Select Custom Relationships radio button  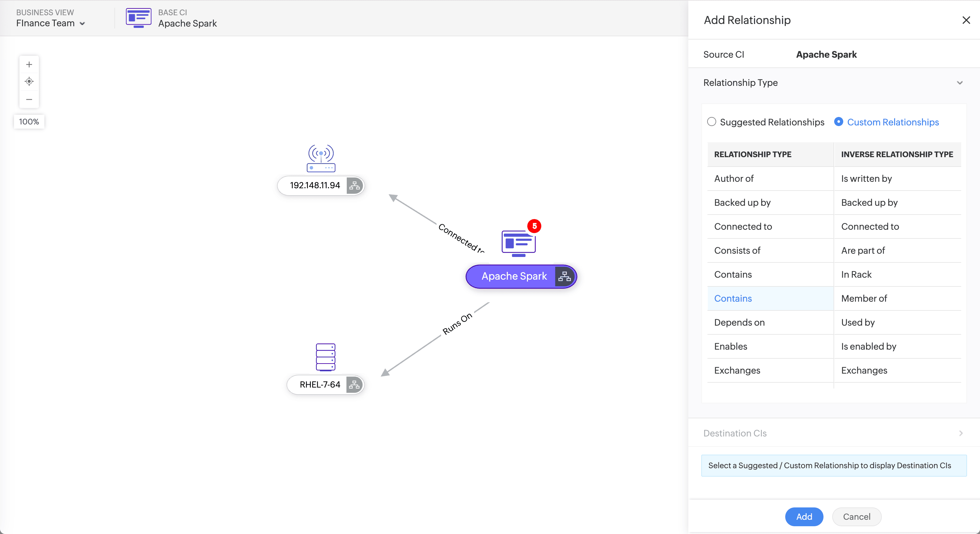838,122
